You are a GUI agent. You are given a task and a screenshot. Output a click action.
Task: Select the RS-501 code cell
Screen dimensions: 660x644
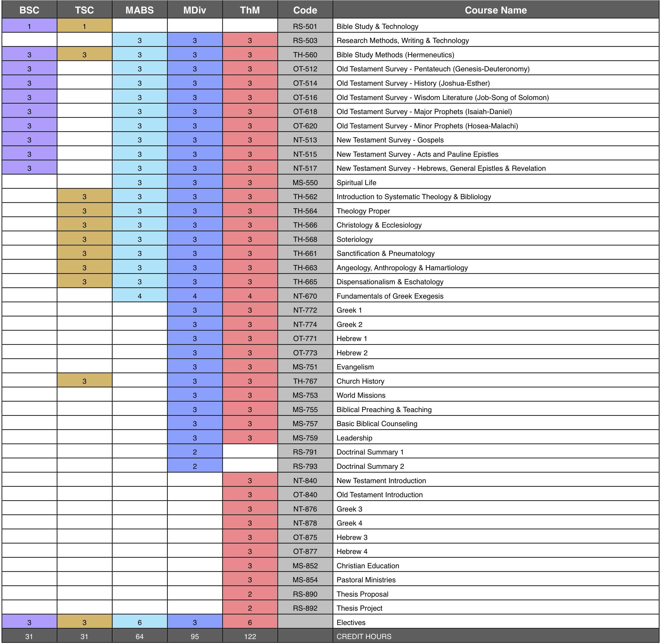click(305, 26)
